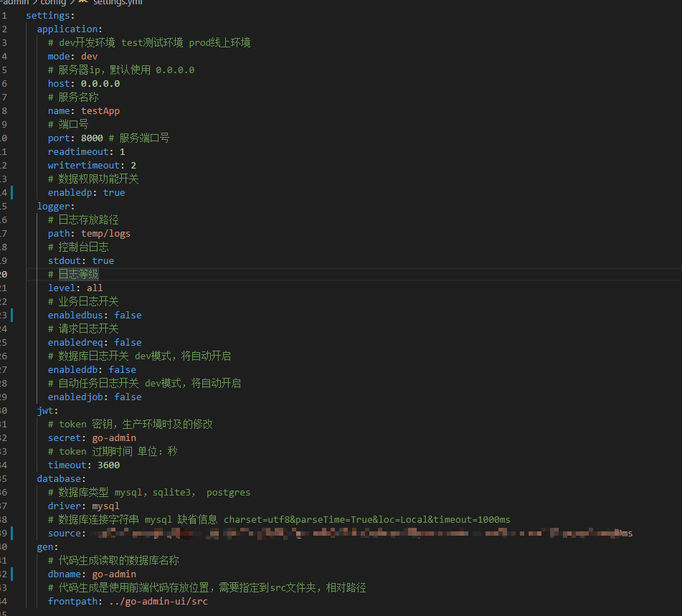
Task: Click the 'go-admin' value of secret
Action: (114, 438)
